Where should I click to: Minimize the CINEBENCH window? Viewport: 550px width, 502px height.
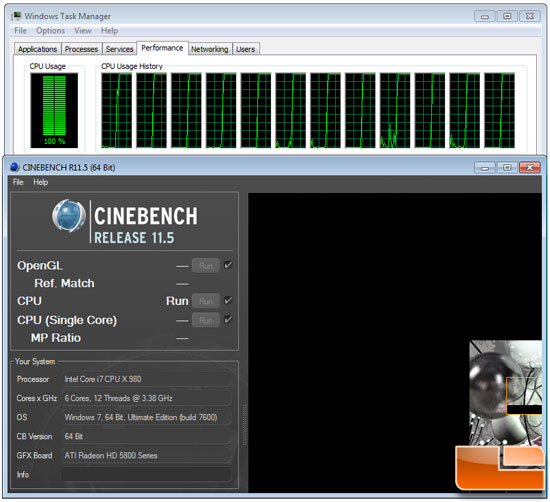coord(485,168)
